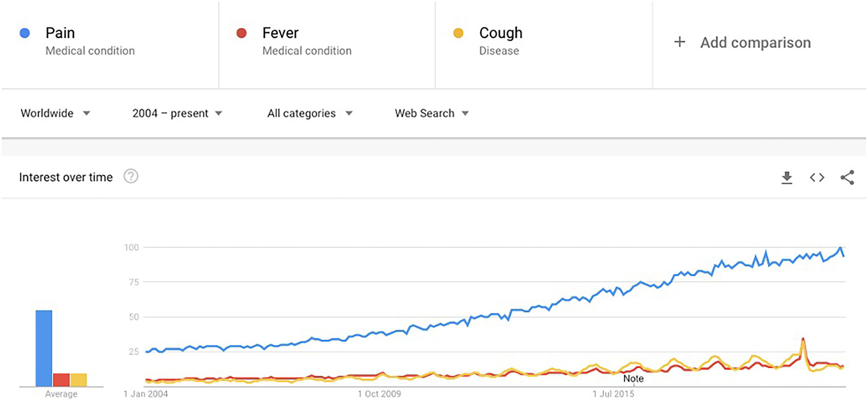
Task: Download the Interest over time chart data
Action: pyautogui.click(x=787, y=177)
